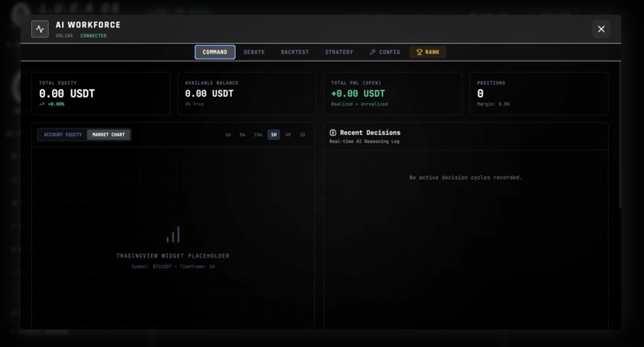Click the +0.00% equity change indicator
The image size is (644, 347).
[x=52, y=104]
